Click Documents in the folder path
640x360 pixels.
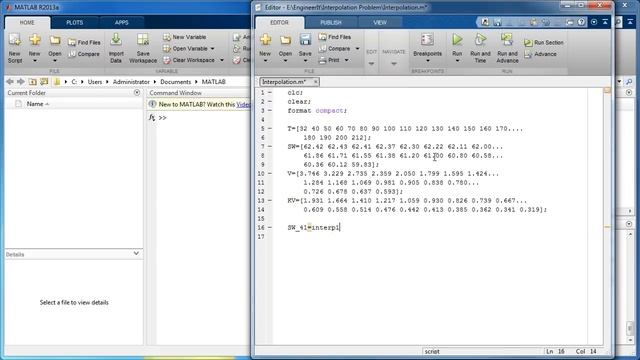176,82
